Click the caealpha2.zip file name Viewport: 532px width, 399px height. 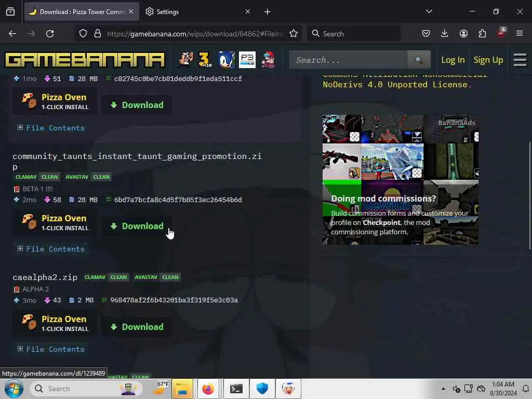pos(45,277)
